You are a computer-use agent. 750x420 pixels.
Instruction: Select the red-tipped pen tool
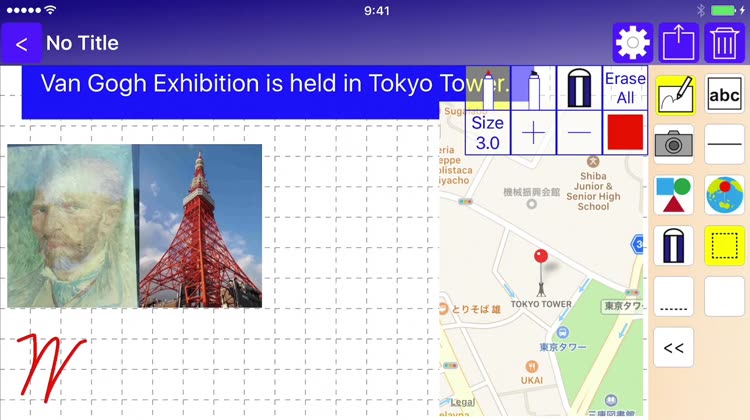[x=488, y=88]
